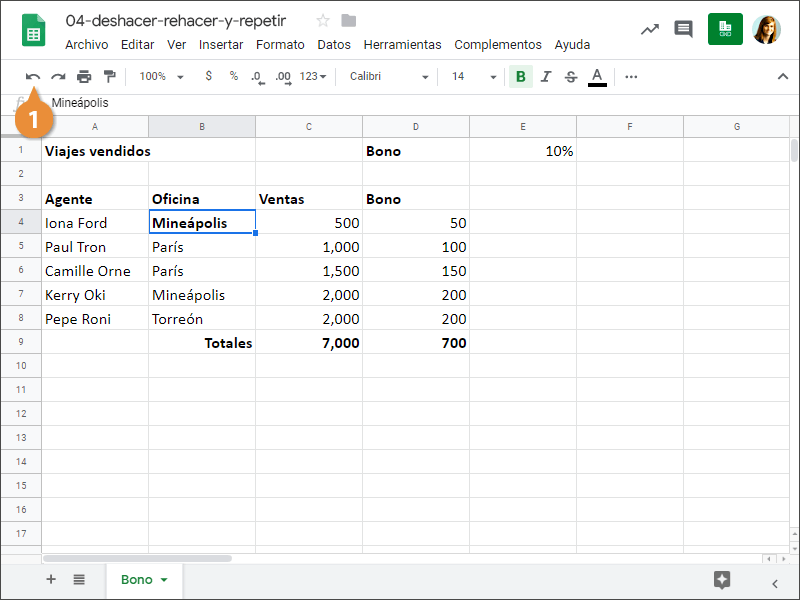Click the Redo arrow icon

[x=58, y=77]
